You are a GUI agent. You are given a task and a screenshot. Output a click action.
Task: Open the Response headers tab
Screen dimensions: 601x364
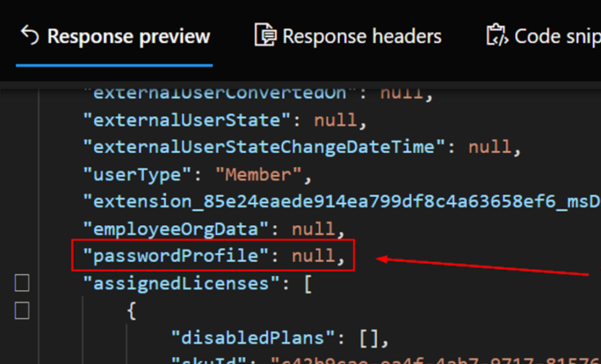point(362,36)
